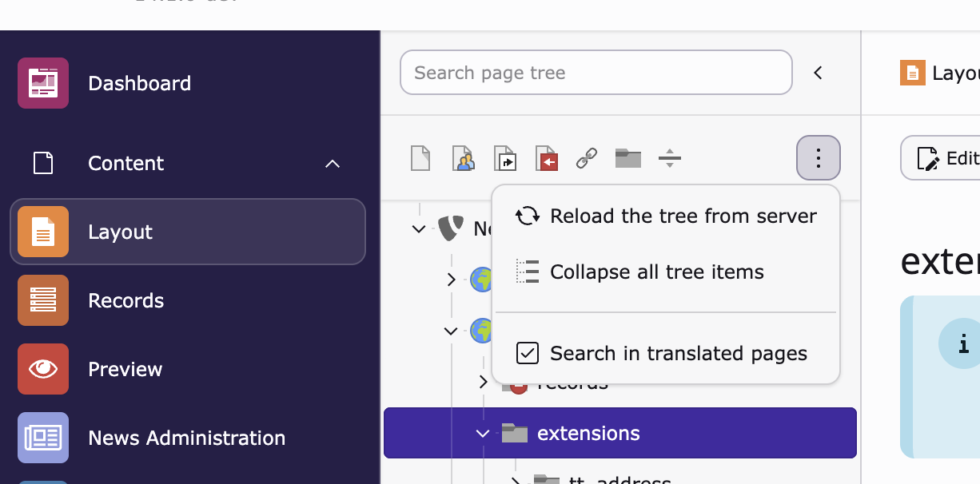Screen dimensions: 980x484
Task: Click the external link page icon
Action: (x=587, y=158)
